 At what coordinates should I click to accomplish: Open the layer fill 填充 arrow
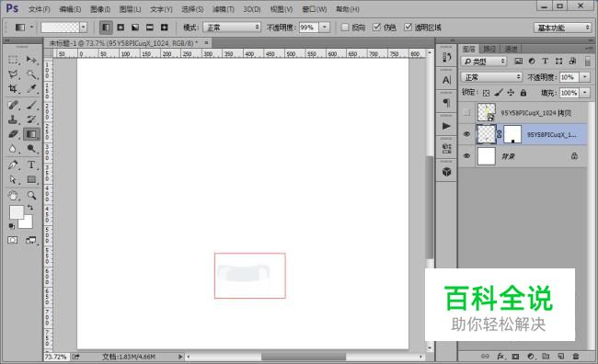click(584, 93)
